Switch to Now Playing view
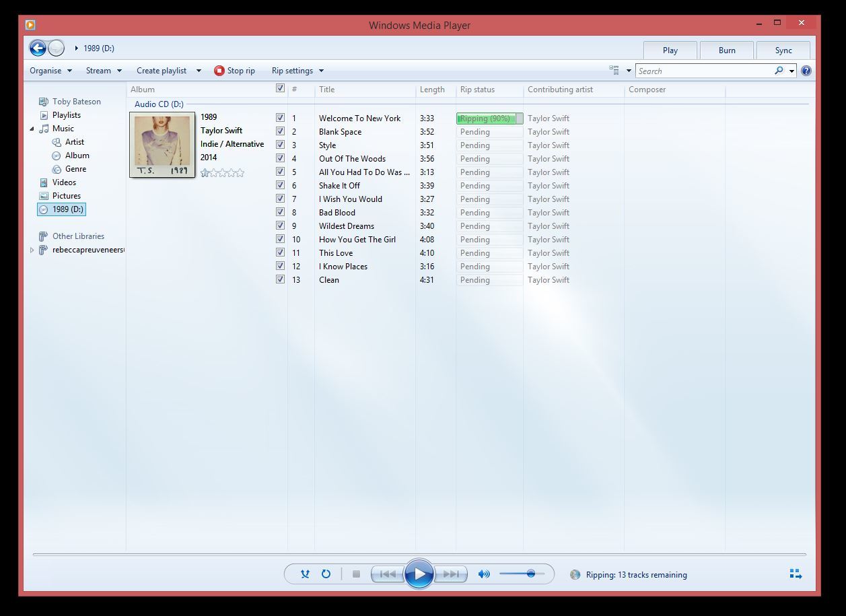Image resolution: width=846 pixels, height=616 pixels. (x=796, y=574)
